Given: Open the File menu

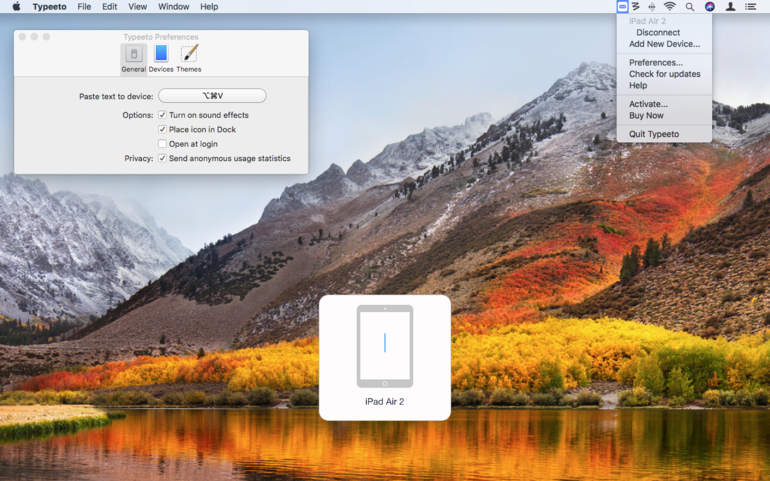Looking at the screenshot, I should [84, 6].
